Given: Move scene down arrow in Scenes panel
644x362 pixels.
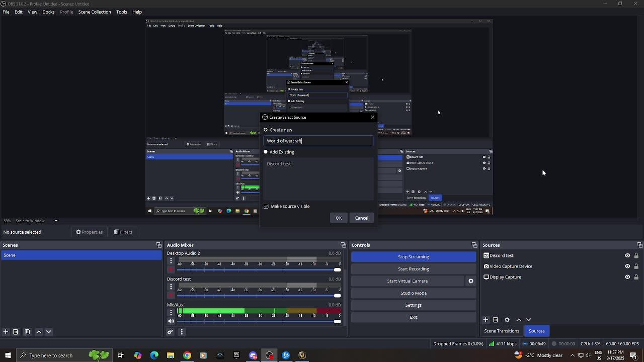Looking at the screenshot, I should click(x=49, y=332).
